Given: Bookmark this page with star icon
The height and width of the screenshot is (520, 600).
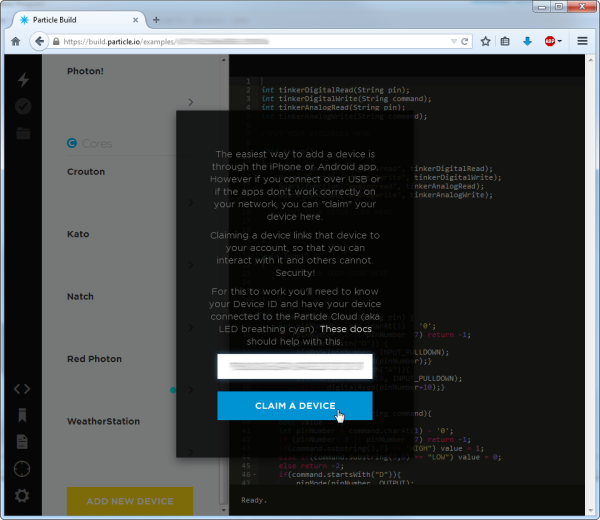Looking at the screenshot, I should pyautogui.click(x=486, y=41).
